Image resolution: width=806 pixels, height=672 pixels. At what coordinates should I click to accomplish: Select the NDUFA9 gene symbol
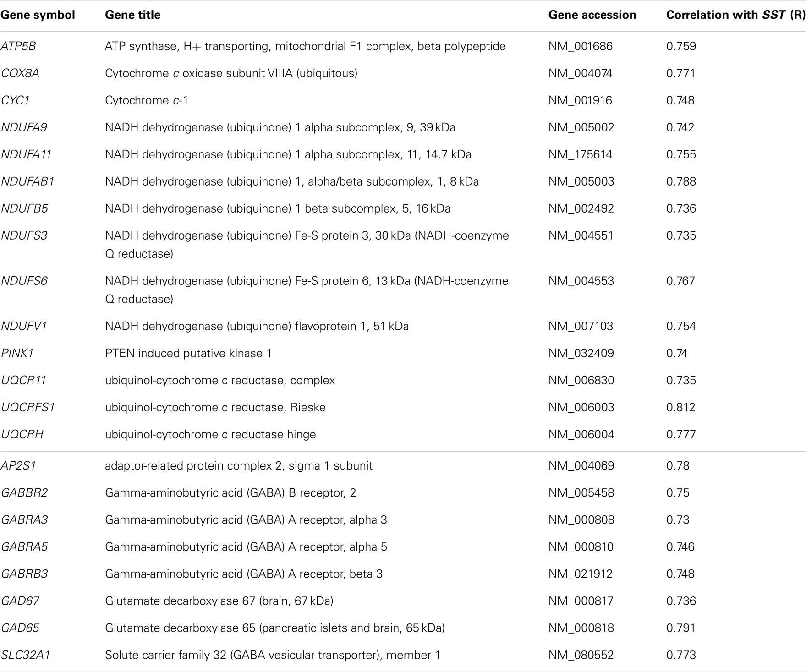(24, 127)
